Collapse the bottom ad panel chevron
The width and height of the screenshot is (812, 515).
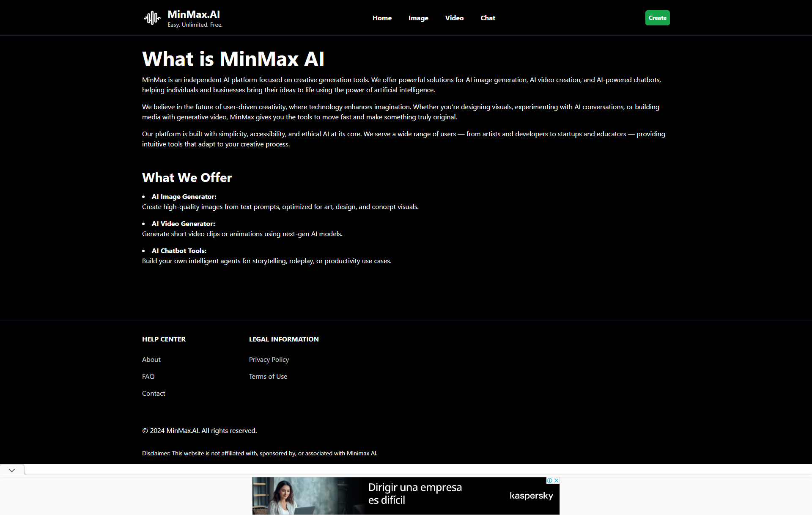(12, 470)
